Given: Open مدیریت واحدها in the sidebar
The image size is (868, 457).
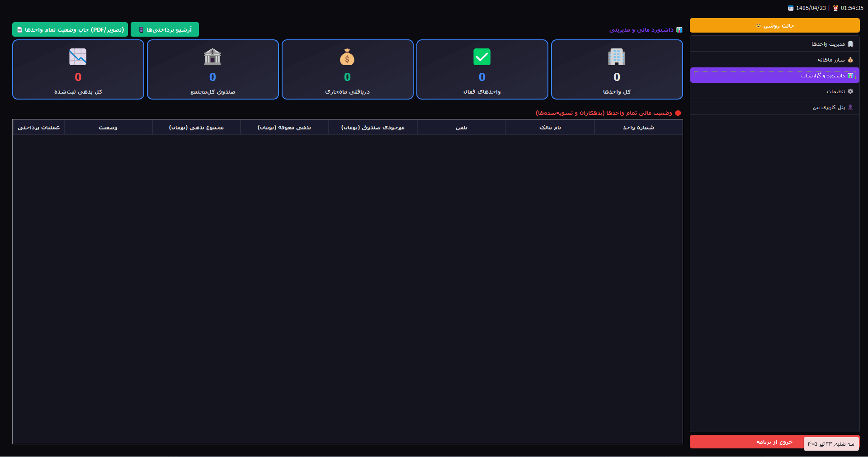Looking at the screenshot, I should click(x=774, y=44).
